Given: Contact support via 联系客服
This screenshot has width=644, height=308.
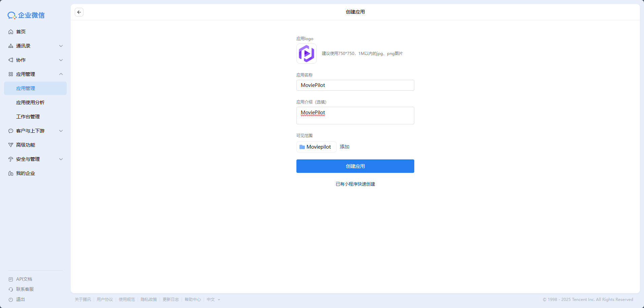Looking at the screenshot, I should (x=25, y=289).
